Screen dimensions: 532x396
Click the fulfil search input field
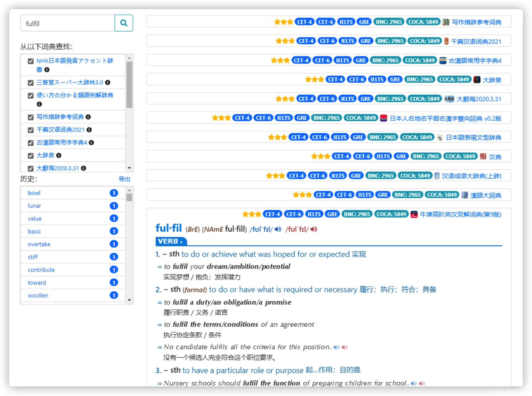(x=68, y=23)
